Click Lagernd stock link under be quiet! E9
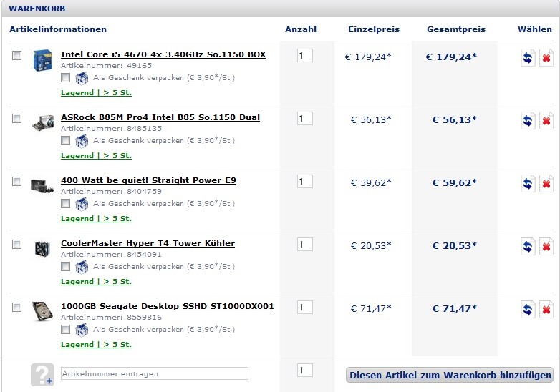Image resolution: width=560 pixels, height=392 pixels. click(x=96, y=219)
